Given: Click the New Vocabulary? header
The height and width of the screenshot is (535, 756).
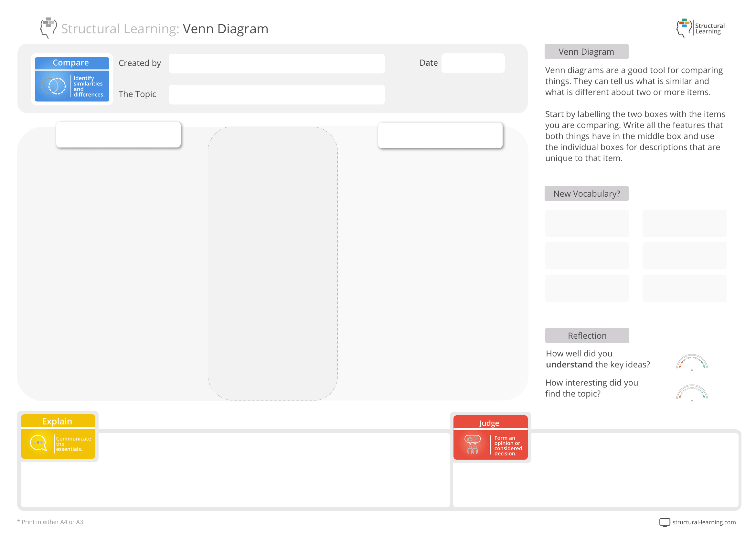Looking at the screenshot, I should point(586,193).
